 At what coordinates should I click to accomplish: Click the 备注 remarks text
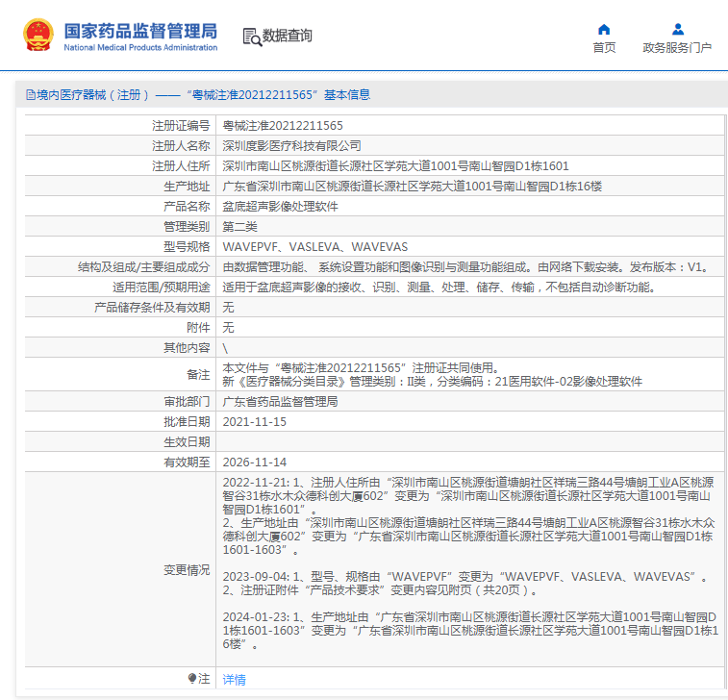432,375
